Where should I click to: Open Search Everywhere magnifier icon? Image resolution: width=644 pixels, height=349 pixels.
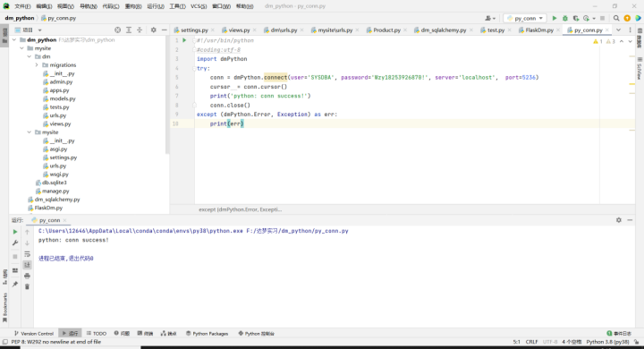coord(616,18)
